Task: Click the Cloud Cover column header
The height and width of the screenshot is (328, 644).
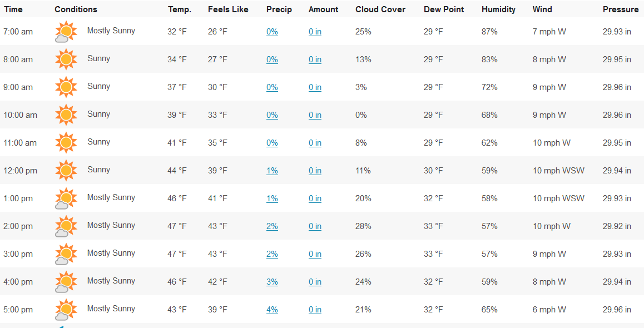Action: 380,9
